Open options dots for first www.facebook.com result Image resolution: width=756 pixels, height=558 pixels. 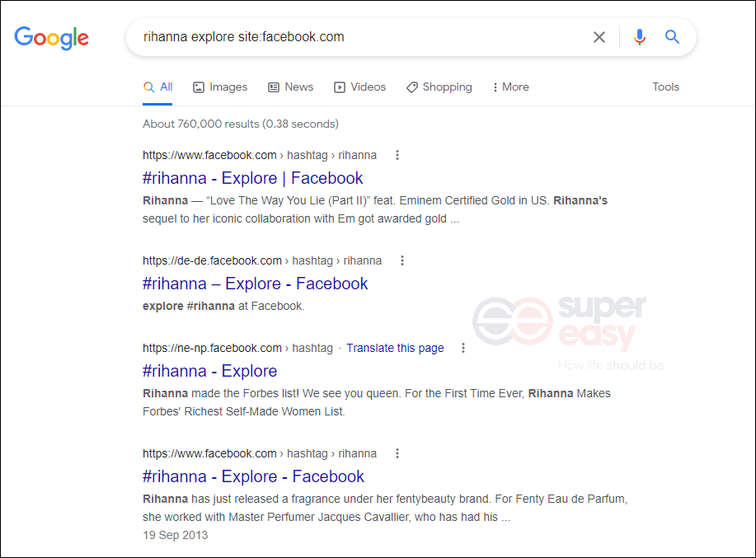tap(397, 155)
